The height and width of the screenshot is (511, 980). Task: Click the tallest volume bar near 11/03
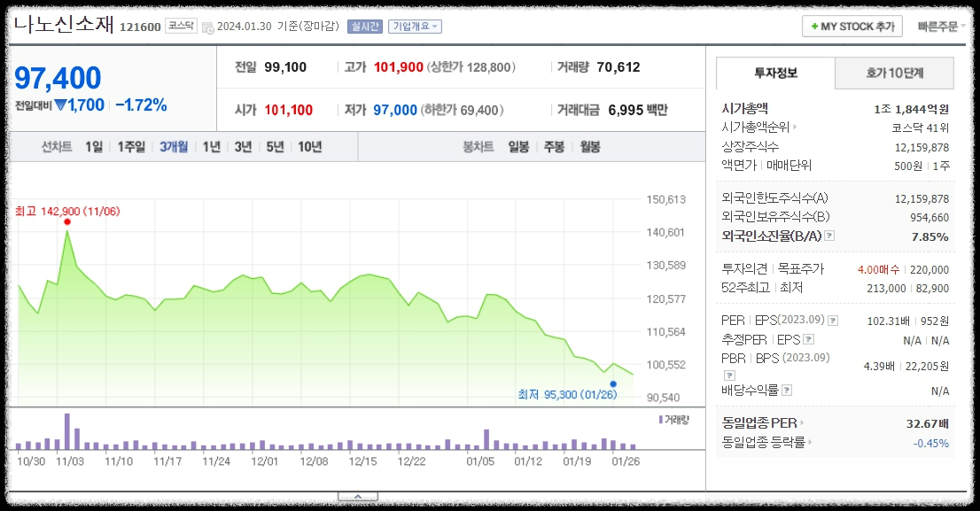pyautogui.click(x=66, y=431)
